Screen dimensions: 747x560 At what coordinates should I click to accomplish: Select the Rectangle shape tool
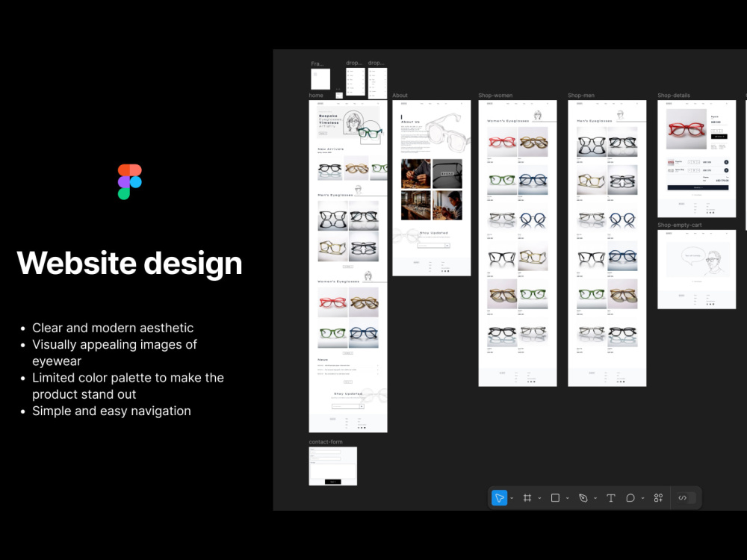(x=555, y=497)
